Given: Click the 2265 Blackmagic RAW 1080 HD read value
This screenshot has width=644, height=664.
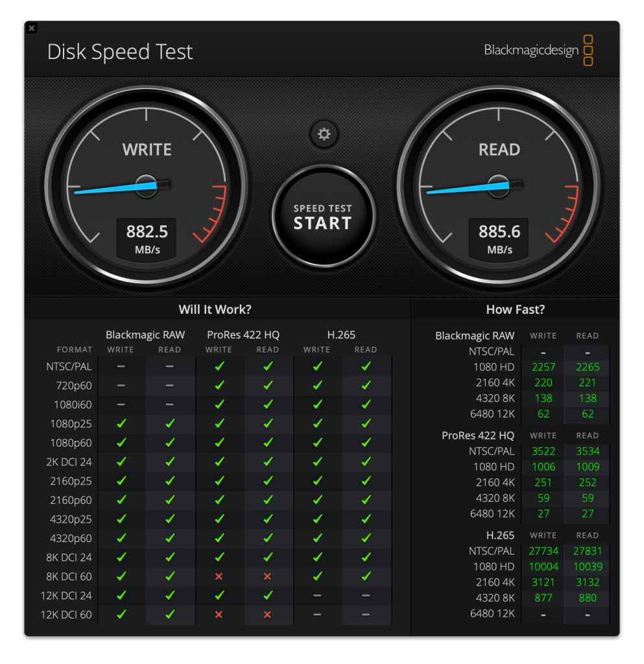Looking at the screenshot, I should click(x=588, y=367).
